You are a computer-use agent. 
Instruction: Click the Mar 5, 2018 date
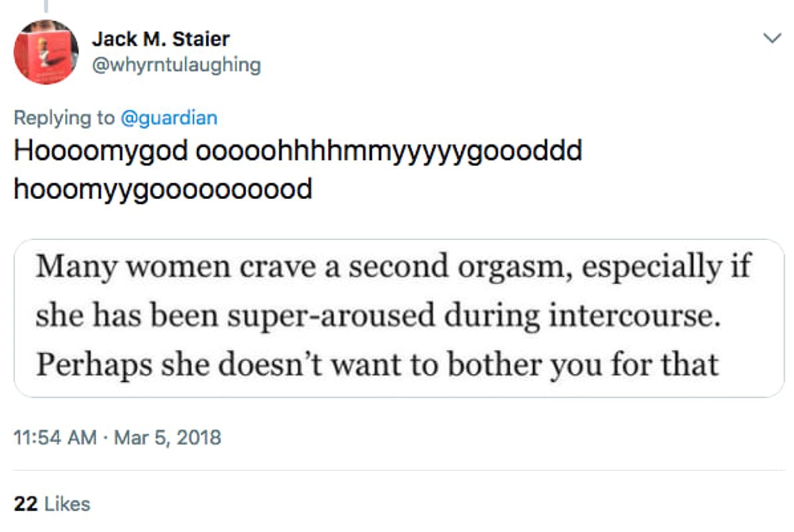tap(167, 437)
